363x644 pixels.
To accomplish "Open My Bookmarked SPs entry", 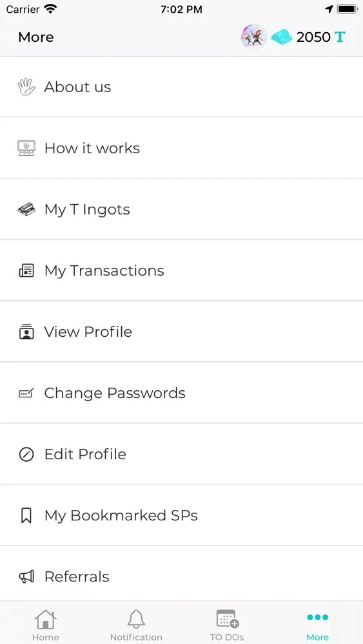I will 181,515.
